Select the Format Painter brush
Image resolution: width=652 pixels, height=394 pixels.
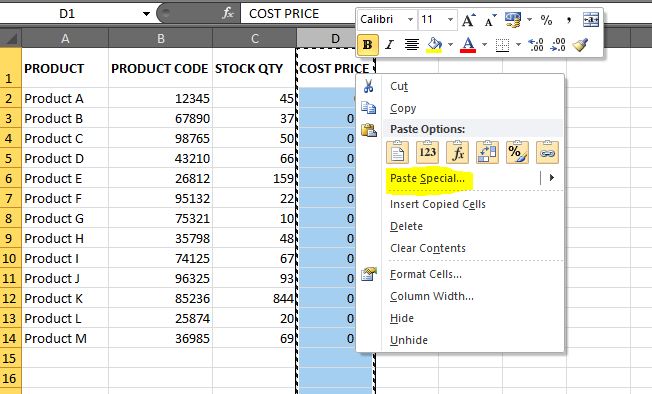[x=580, y=44]
